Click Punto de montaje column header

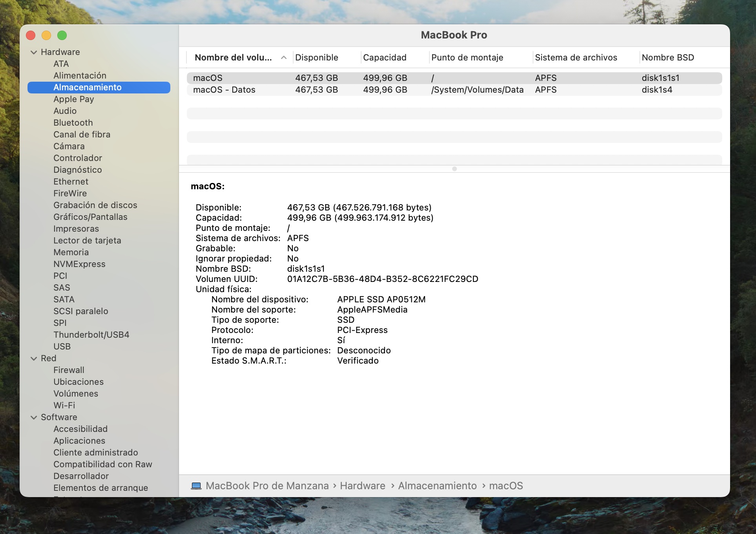coord(467,58)
